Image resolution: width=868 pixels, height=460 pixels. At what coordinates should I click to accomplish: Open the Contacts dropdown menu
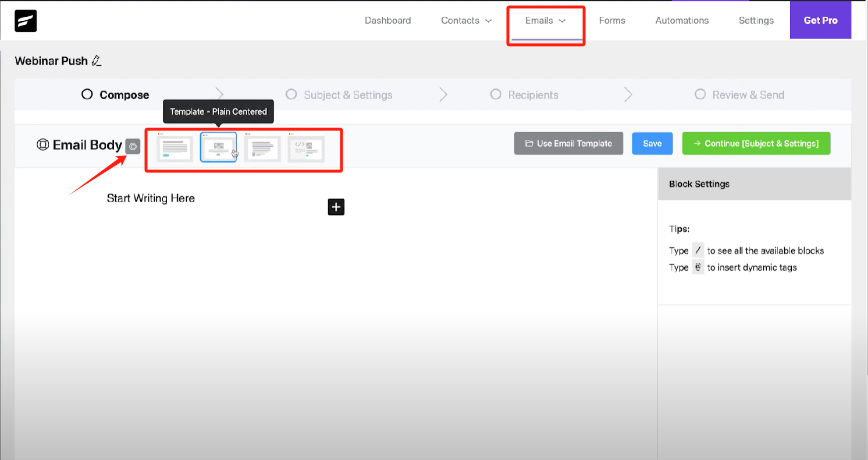(x=465, y=20)
